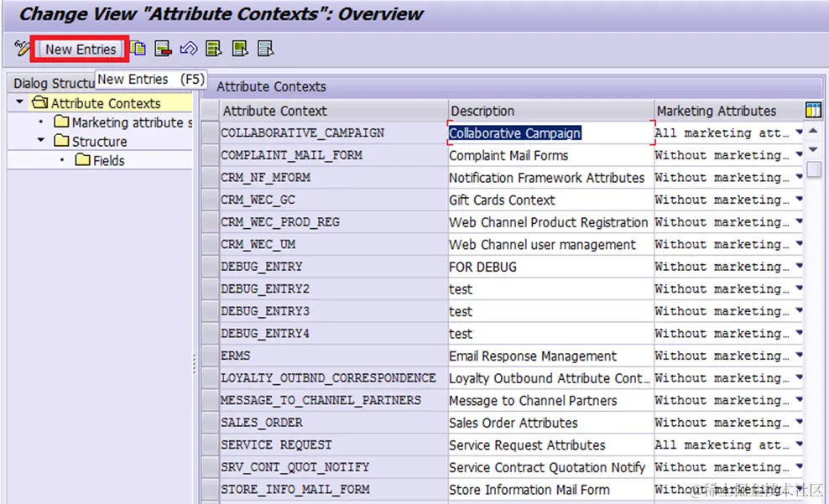Image resolution: width=829 pixels, height=504 pixels.
Task: Select row SALES_ORDER using its row selector
Action: pyautogui.click(x=211, y=423)
